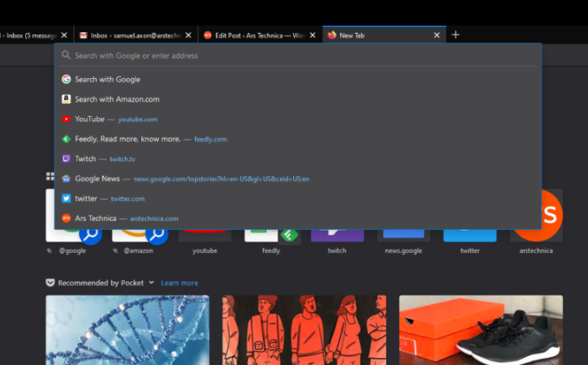Image resolution: width=588 pixels, height=365 pixels.
Task: Click the pin icon beside @amazon
Action: 115,251
